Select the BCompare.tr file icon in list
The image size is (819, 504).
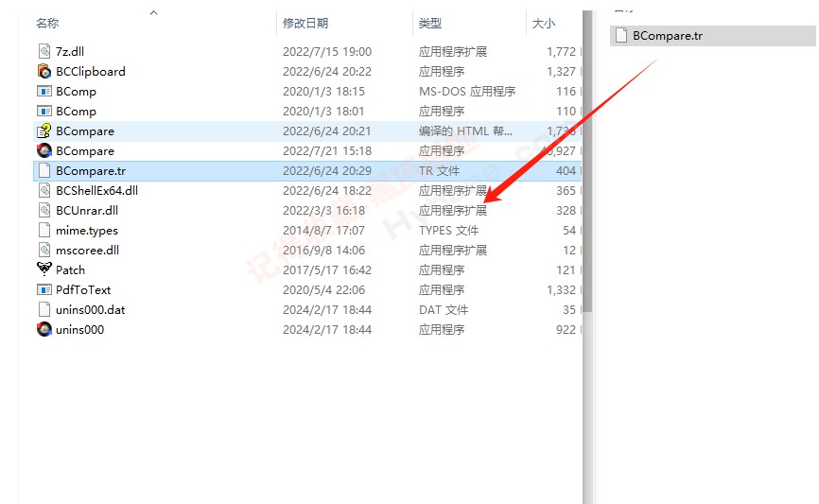coord(44,170)
